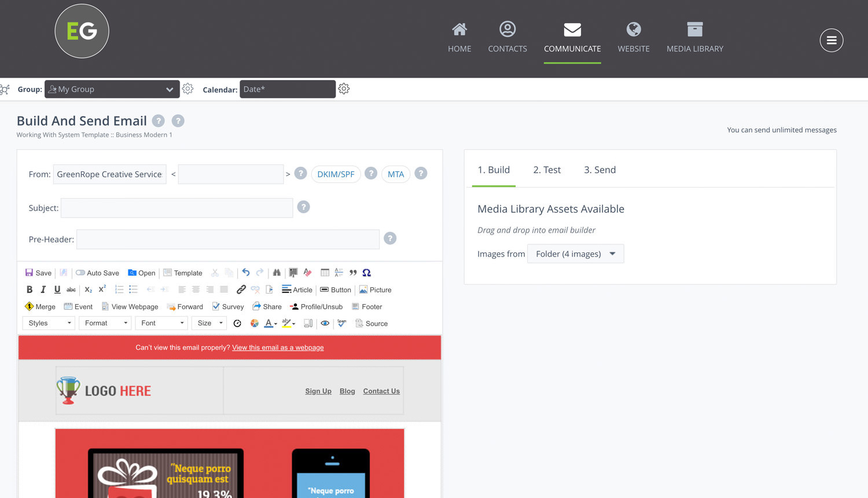Viewport: 868px width, 498px height.
Task: Insert countdown timer with clock icon
Action: tap(237, 323)
